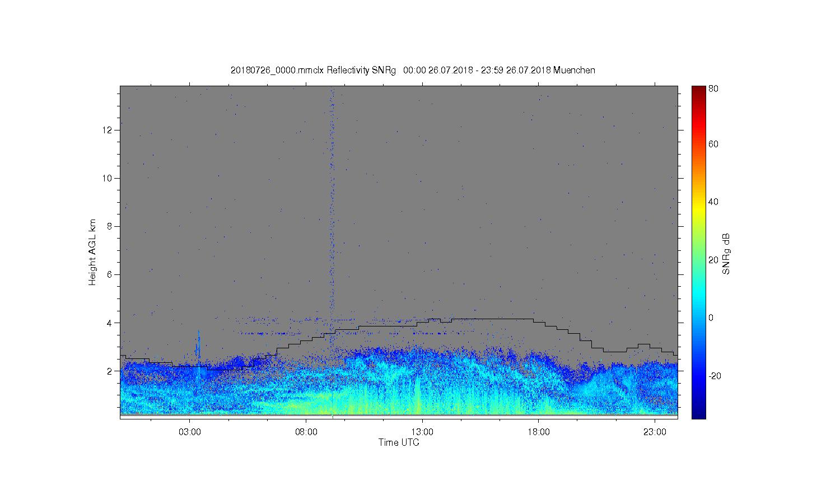Click the height tick label 8

(x=110, y=226)
